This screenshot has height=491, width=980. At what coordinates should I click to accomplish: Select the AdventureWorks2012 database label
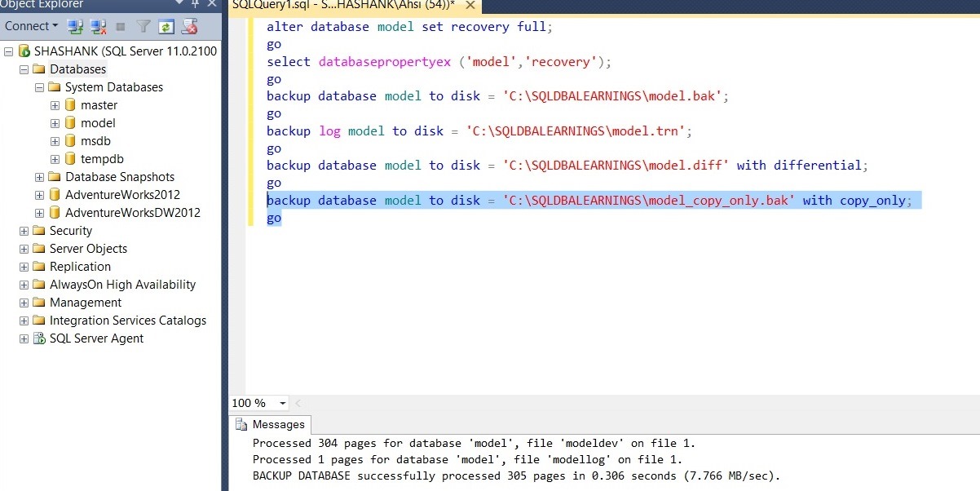pos(122,195)
